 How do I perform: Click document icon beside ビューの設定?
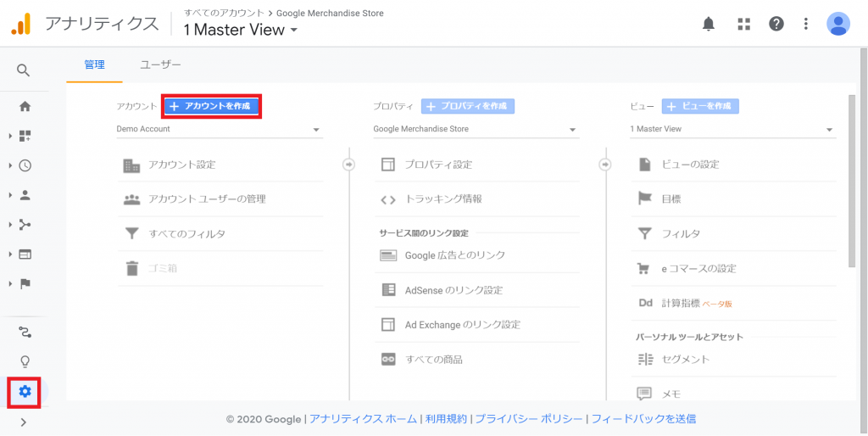tap(645, 165)
